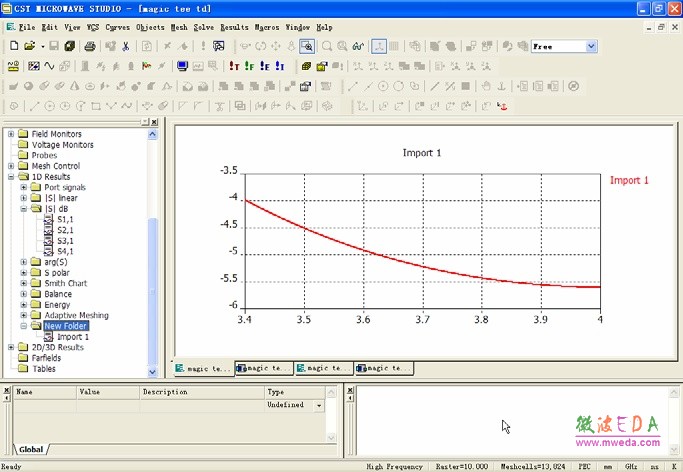Open the units settings ruler icon
Image resolution: width=683 pixels, height=472 pixels.
click(14, 66)
